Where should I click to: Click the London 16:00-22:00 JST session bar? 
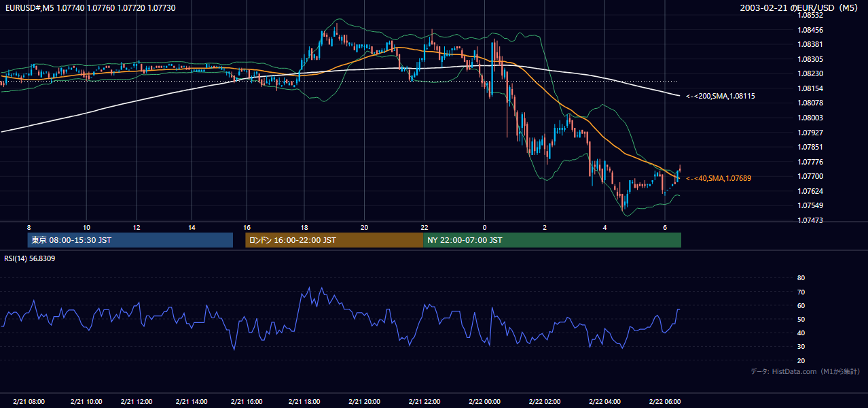coord(334,240)
